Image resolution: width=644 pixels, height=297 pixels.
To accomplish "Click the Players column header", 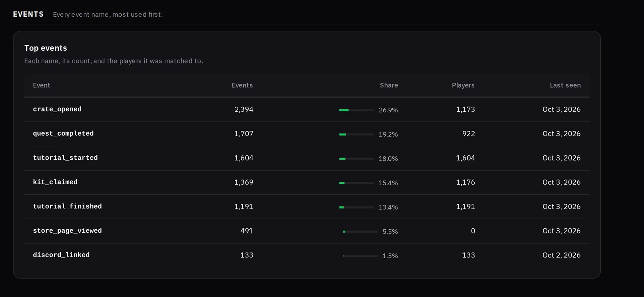I will 463,85.
